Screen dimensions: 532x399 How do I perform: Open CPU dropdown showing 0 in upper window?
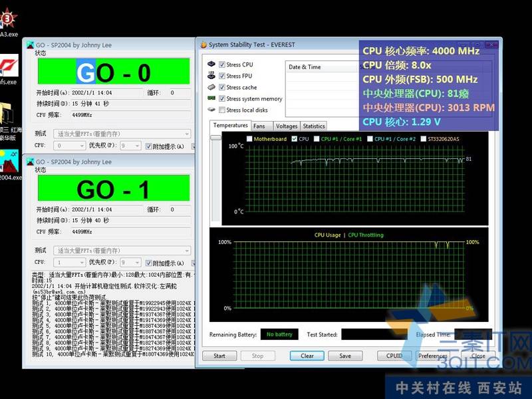69,146
